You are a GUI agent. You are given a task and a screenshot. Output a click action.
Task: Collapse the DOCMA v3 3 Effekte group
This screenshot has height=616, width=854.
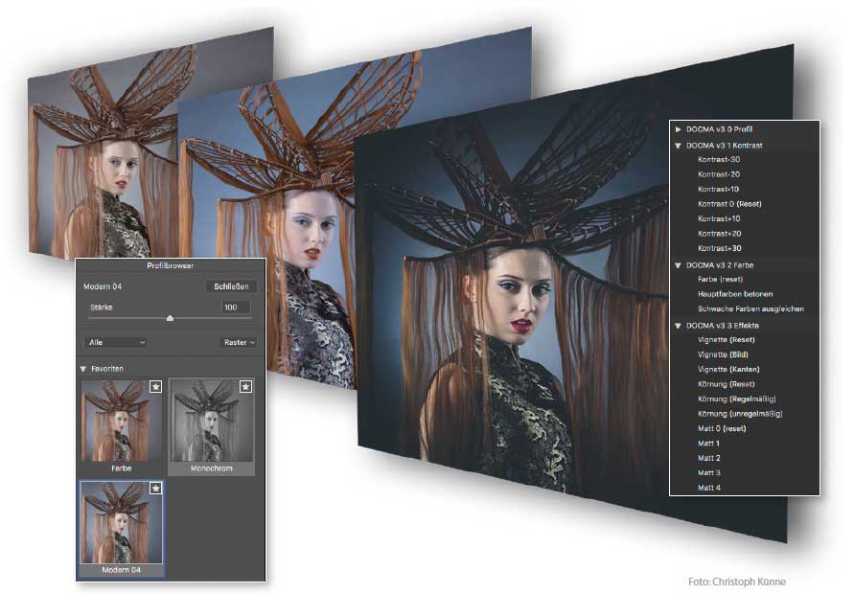[x=680, y=326]
